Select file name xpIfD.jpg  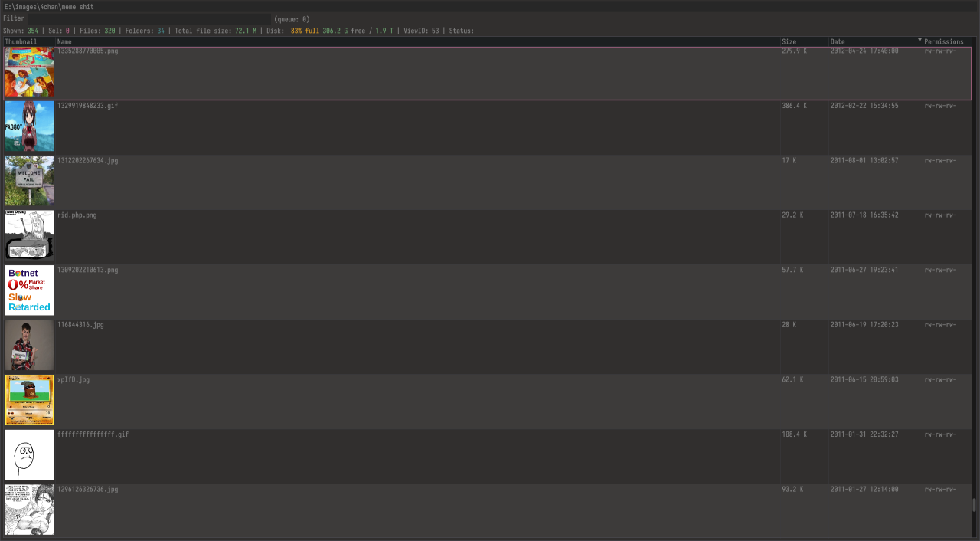click(73, 379)
